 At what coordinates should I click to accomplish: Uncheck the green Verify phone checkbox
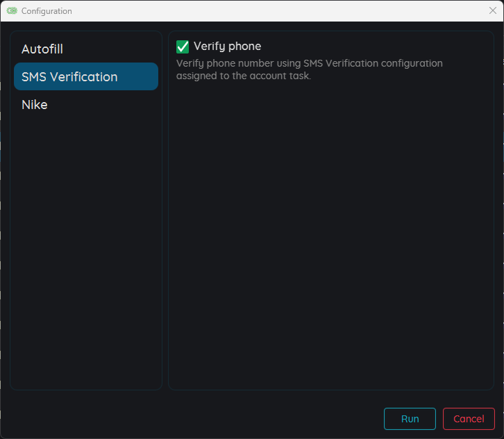183,47
